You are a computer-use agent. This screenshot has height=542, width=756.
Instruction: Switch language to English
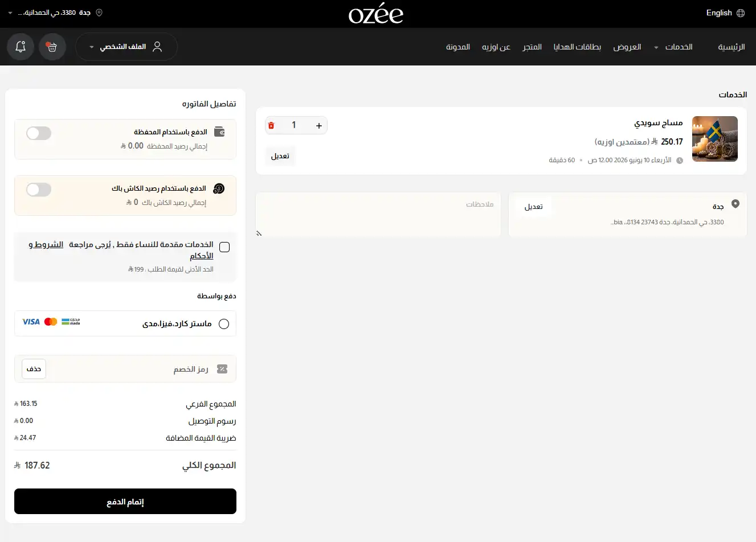click(x=719, y=13)
